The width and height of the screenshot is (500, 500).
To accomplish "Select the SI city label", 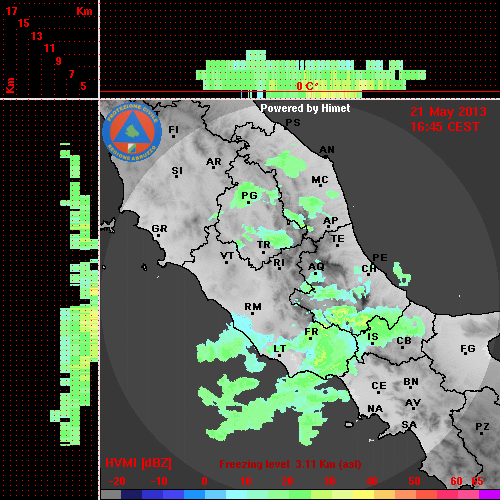I will 177,171.
